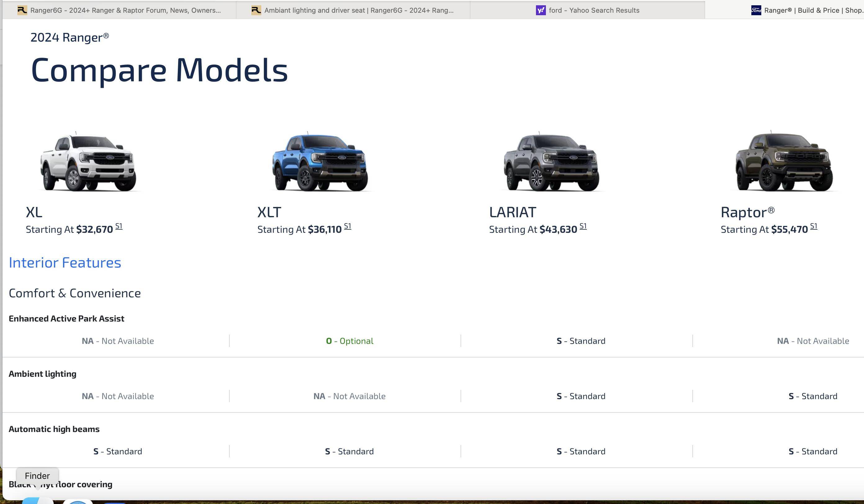The height and width of the screenshot is (504, 864).
Task: Click XLT Standard value for Automatic high beams
Action: (349, 452)
